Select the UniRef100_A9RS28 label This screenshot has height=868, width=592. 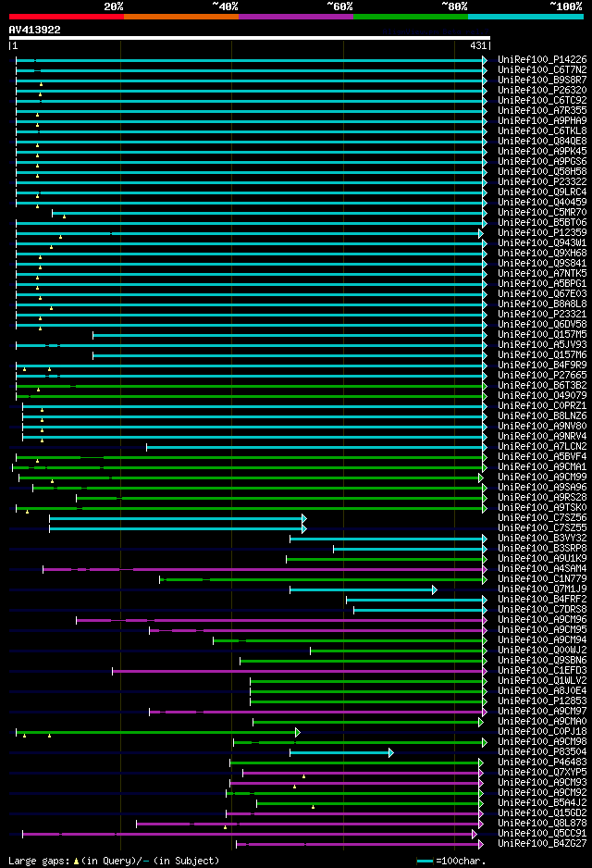click(542, 497)
